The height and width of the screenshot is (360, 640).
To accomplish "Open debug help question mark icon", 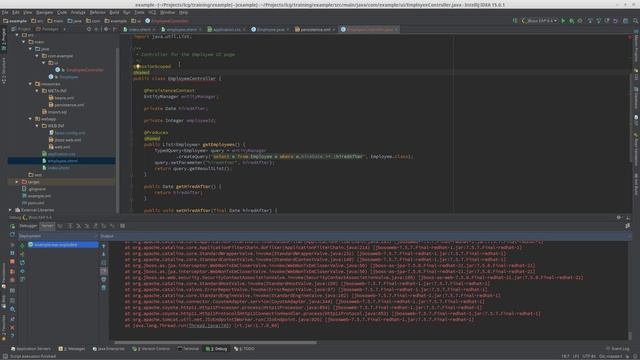I will (12, 336).
